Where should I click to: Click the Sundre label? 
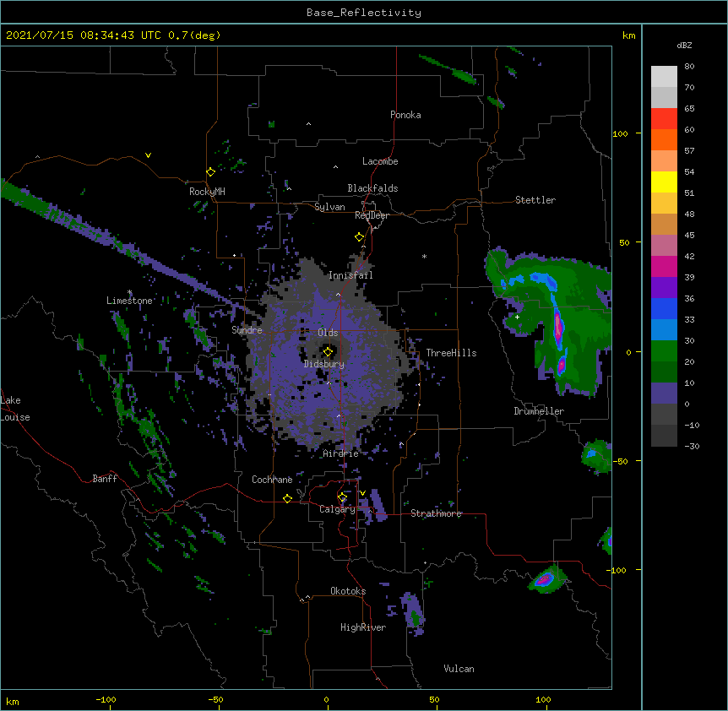[247, 330]
